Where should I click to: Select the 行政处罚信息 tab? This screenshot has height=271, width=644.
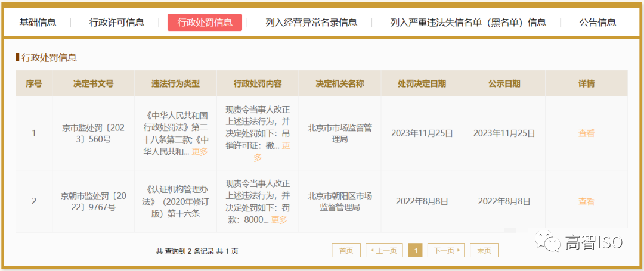[x=205, y=23]
